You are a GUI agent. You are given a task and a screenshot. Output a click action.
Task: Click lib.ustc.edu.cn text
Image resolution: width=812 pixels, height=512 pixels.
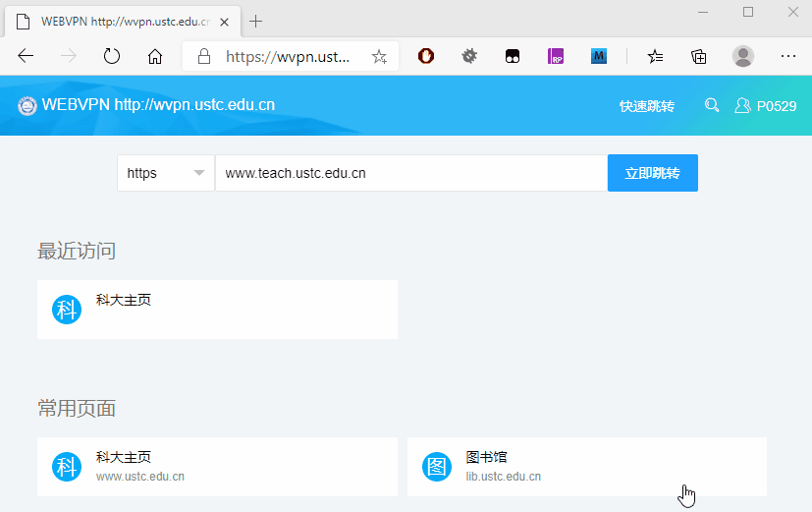tap(504, 477)
